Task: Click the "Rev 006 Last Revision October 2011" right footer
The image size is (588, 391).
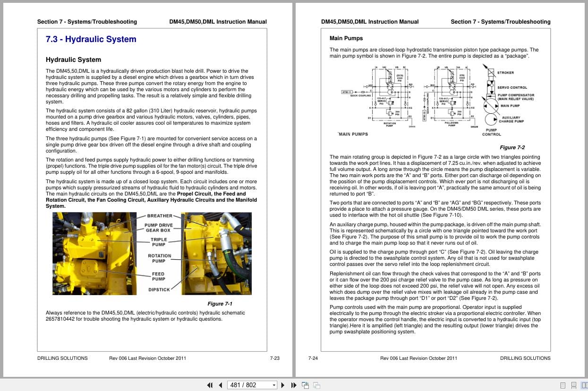Action: [x=418, y=358]
